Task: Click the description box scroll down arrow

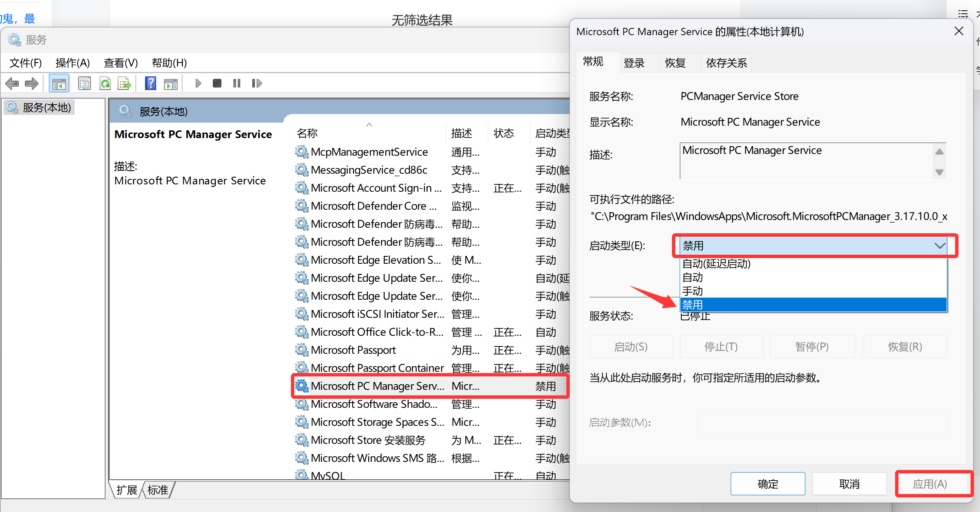Action: 939,172
